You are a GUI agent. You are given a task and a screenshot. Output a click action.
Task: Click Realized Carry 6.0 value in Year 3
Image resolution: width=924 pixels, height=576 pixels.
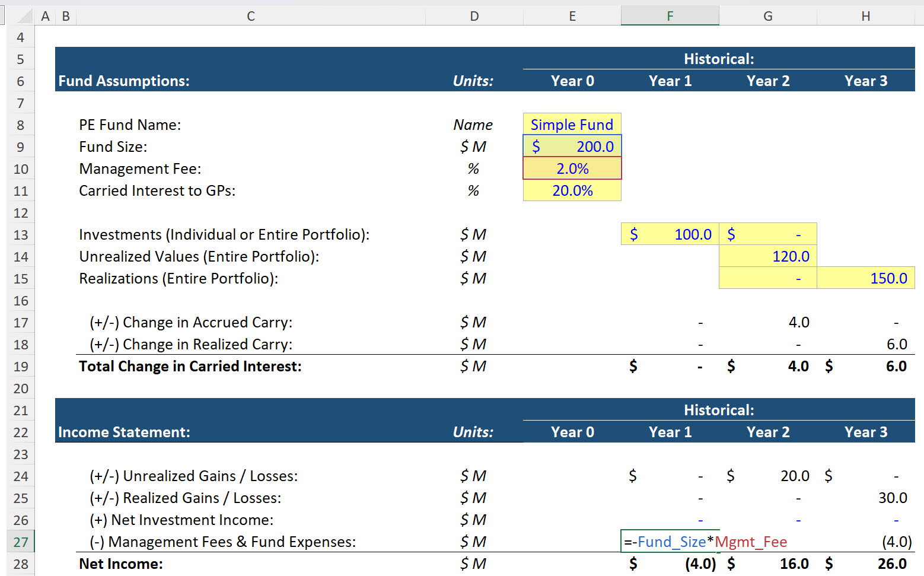(x=897, y=344)
